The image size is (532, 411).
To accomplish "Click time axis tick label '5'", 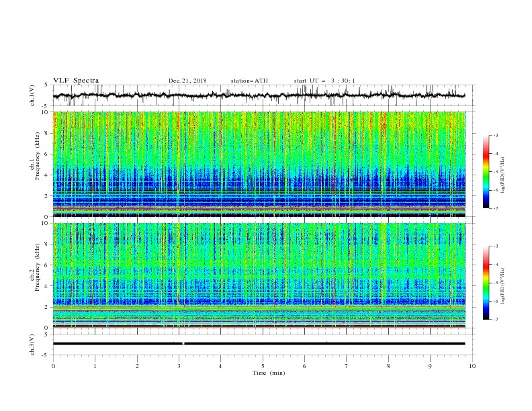I will pos(263,366).
